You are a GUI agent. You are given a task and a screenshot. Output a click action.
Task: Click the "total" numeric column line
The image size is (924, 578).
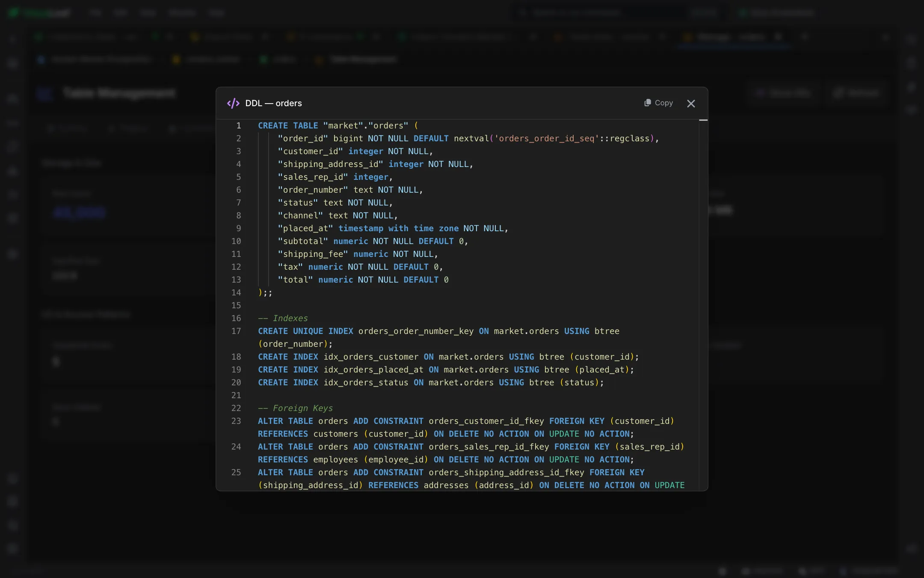click(363, 280)
